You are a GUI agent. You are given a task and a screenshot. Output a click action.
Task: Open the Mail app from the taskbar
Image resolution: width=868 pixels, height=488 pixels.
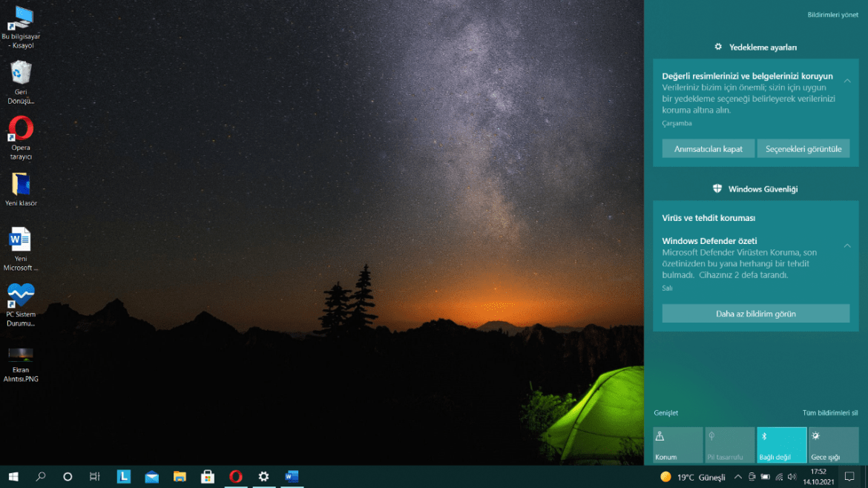pyautogui.click(x=151, y=477)
